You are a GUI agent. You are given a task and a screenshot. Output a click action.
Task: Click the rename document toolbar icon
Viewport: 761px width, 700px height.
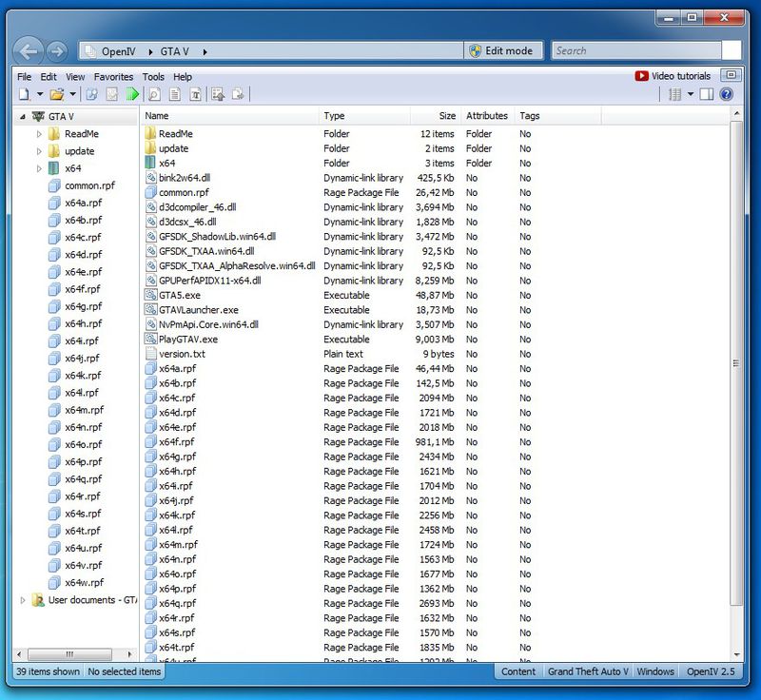tap(195, 94)
